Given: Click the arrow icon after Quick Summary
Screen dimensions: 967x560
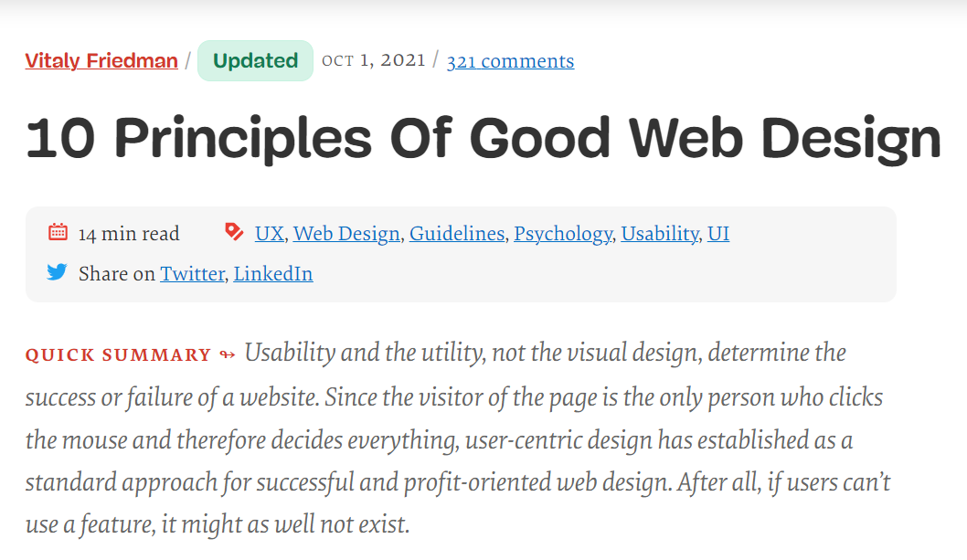Looking at the screenshot, I should 228,354.
